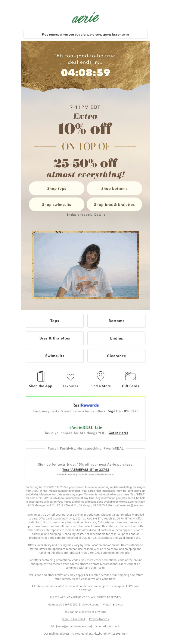Click Shop bras & bralettes button
The height and width of the screenshot is (644, 171).
point(114,205)
